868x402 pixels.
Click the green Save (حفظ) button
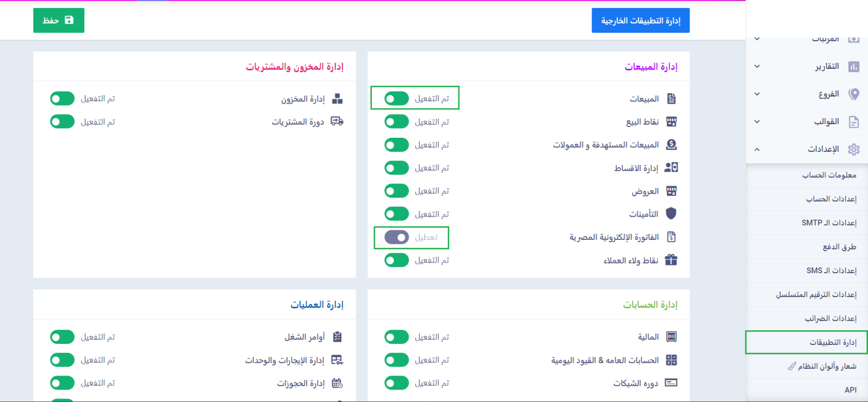coord(59,20)
